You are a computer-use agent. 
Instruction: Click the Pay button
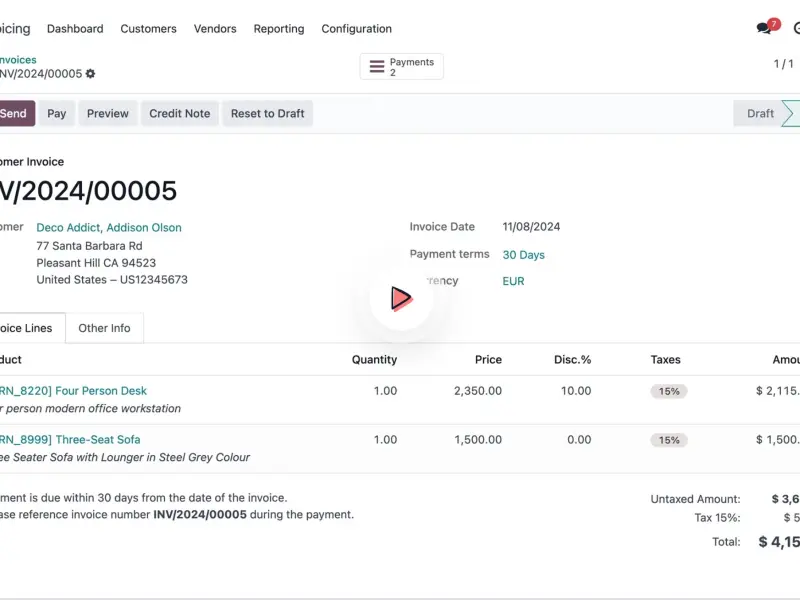pos(57,114)
